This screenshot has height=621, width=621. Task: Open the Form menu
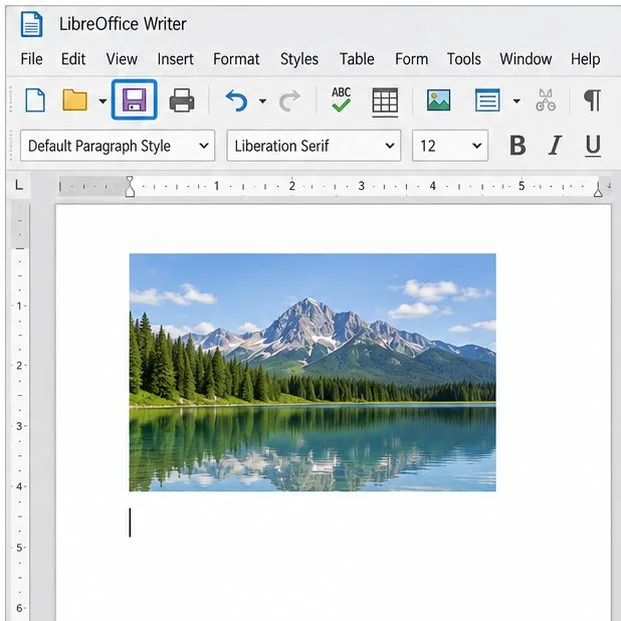(x=411, y=59)
